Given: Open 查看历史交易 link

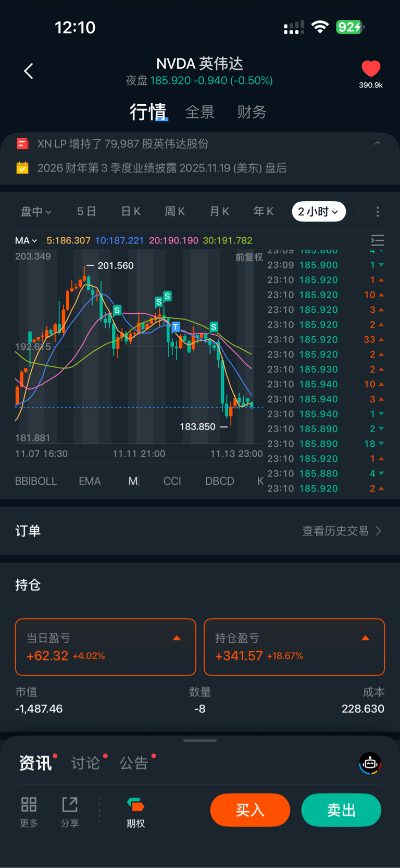Looking at the screenshot, I should point(342,531).
